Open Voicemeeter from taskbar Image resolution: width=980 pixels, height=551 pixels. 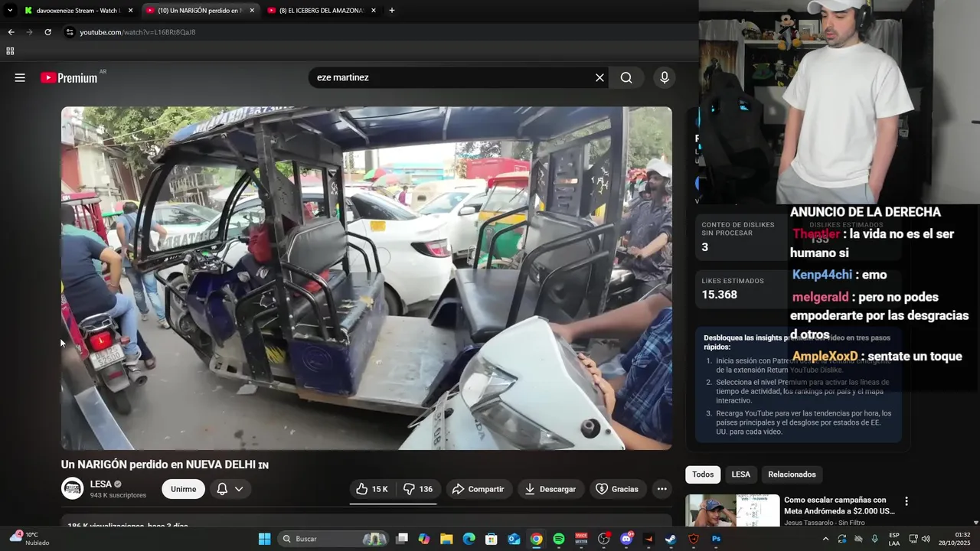coord(581,539)
